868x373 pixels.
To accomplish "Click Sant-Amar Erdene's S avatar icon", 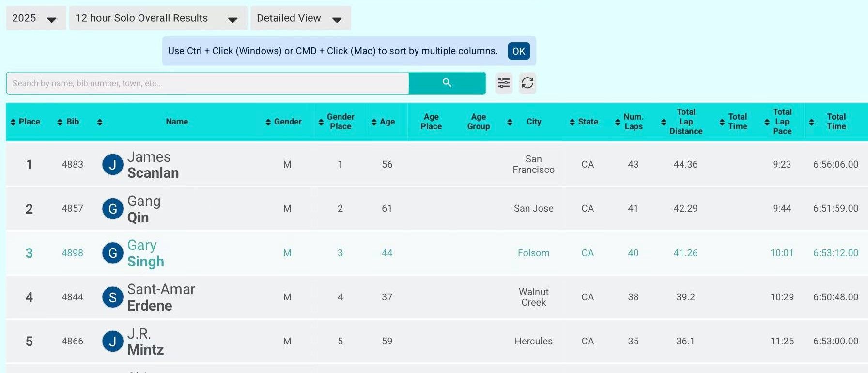I will [112, 297].
